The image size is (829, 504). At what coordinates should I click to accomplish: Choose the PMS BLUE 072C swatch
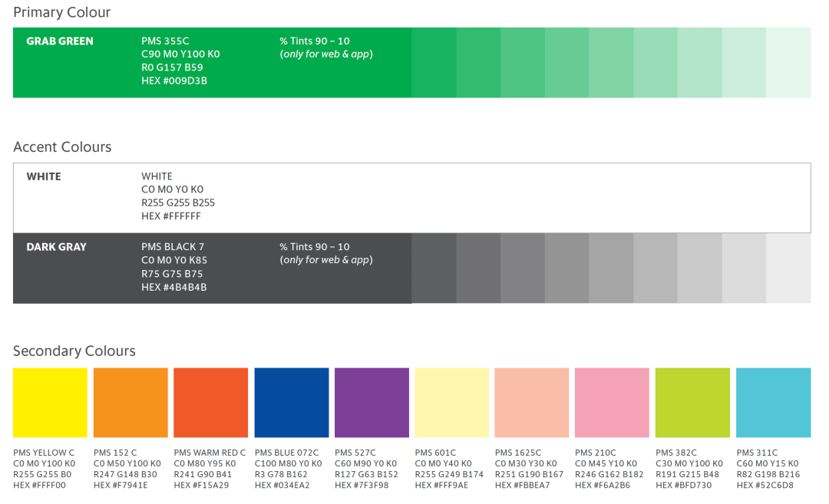[292, 403]
